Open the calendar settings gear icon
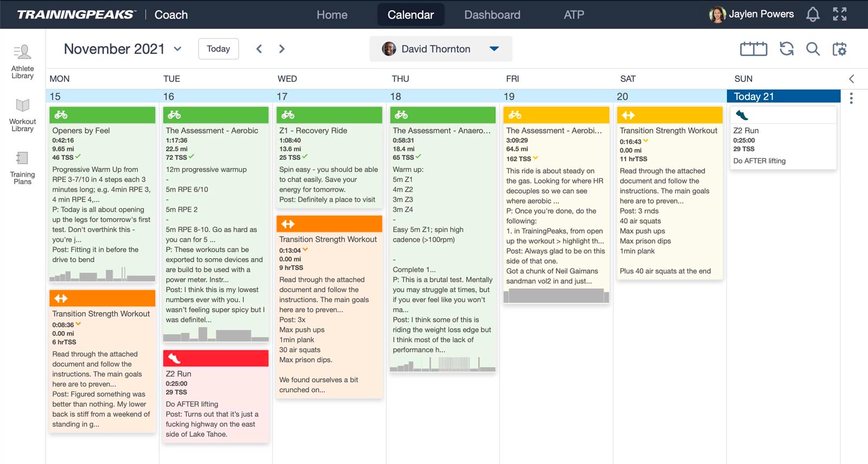This screenshot has width=868, height=464. tap(839, 49)
